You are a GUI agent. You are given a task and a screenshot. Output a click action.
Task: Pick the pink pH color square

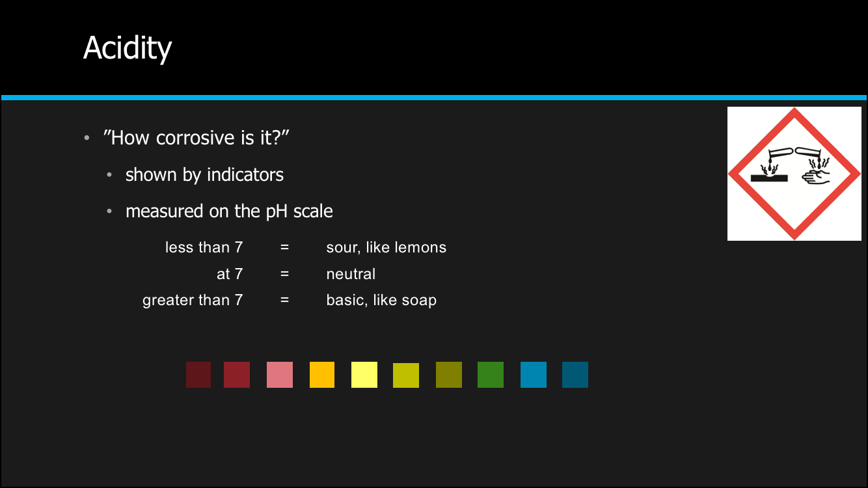[280, 375]
